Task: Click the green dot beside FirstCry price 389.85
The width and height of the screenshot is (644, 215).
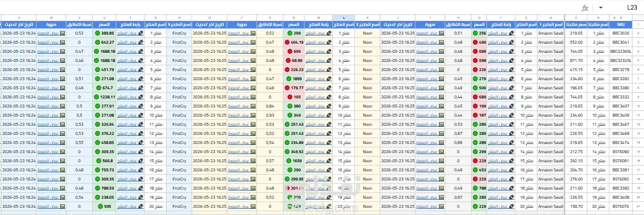Action: click(x=97, y=33)
